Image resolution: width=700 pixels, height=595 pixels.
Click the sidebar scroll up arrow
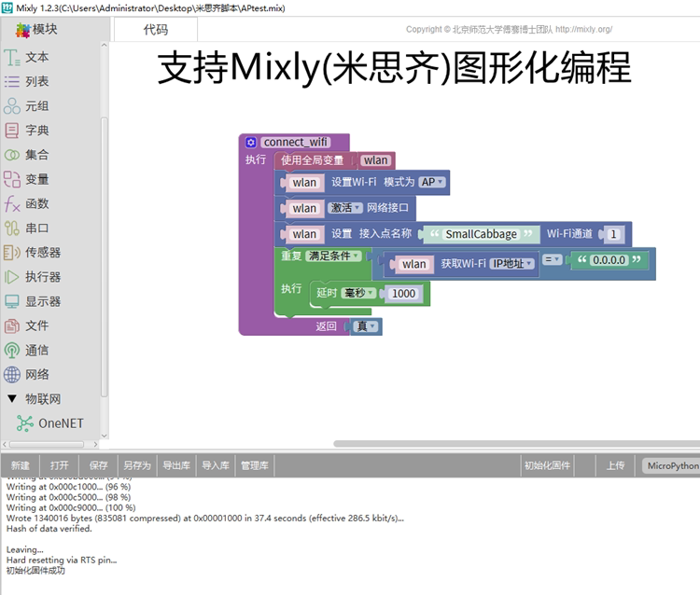[104, 45]
